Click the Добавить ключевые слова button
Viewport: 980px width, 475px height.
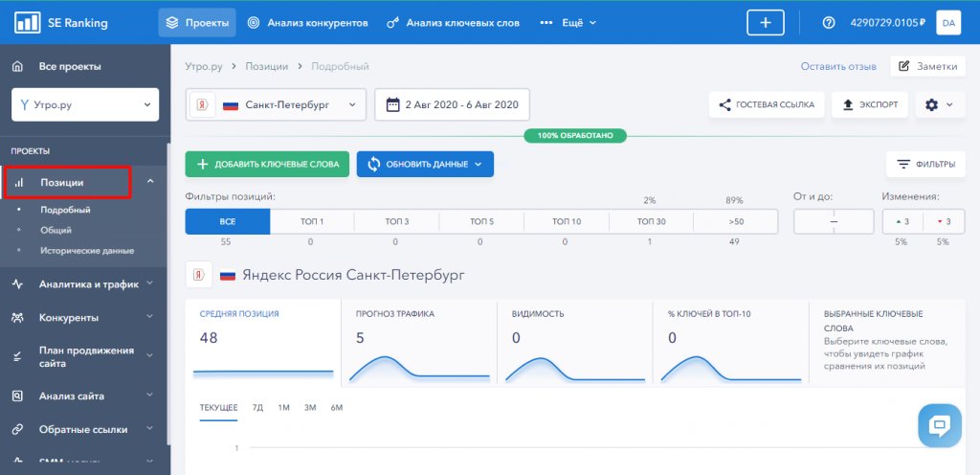[267, 164]
